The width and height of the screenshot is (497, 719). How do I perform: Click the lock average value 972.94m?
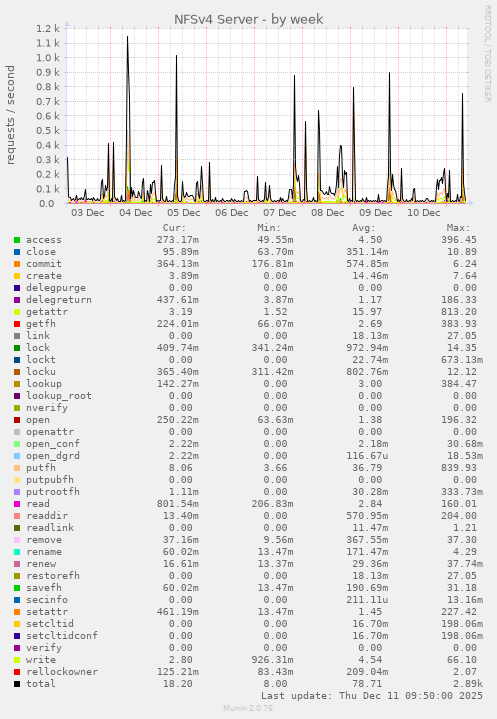[367, 348]
